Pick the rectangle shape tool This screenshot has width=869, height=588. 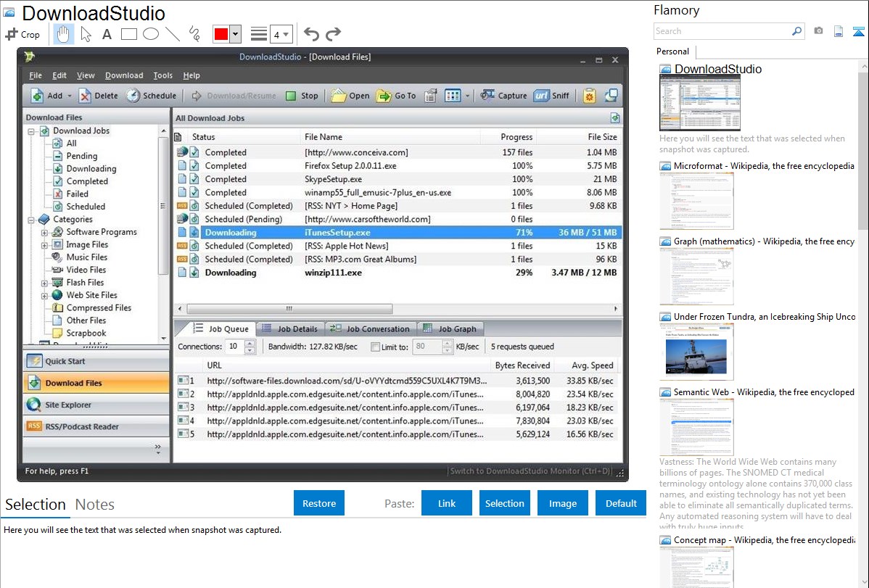tap(128, 34)
